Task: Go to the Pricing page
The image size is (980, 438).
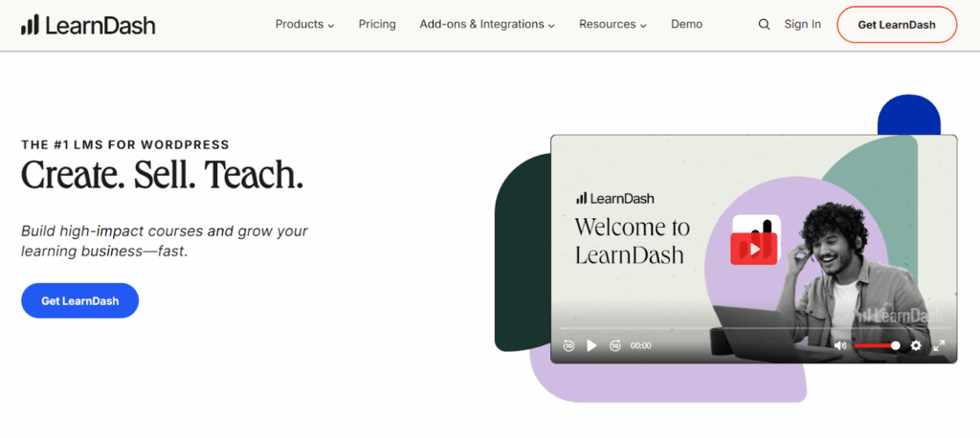Action: click(x=377, y=25)
